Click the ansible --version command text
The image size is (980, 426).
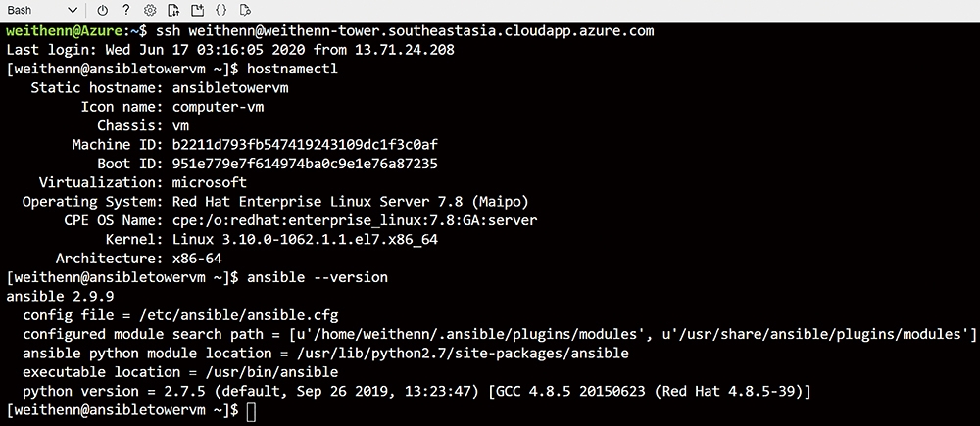coord(318,277)
